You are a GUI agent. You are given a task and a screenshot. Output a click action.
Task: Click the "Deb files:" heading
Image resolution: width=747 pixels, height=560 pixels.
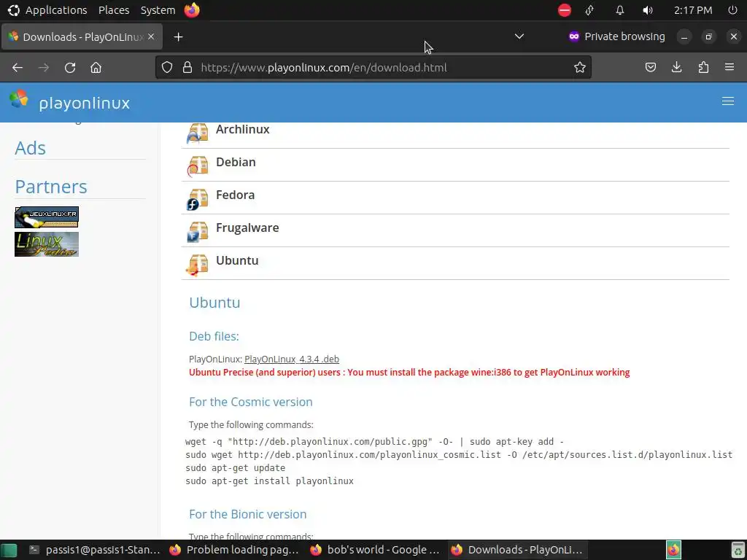214,336
